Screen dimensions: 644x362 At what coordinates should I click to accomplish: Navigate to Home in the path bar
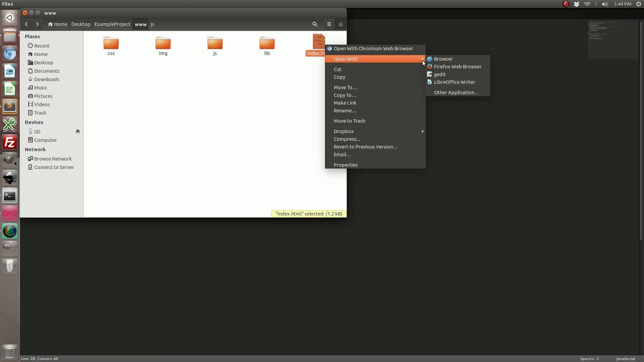(57, 24)
